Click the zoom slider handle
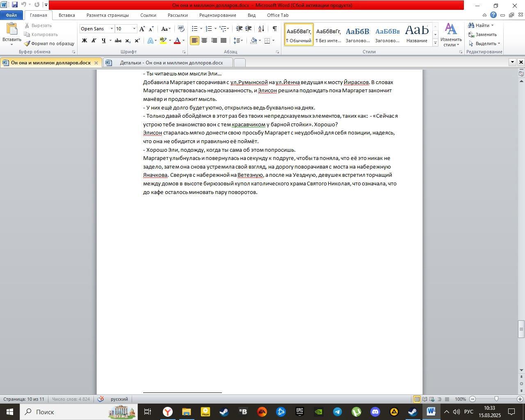This screenshot has width=525, height=420. tap(496, 399)
